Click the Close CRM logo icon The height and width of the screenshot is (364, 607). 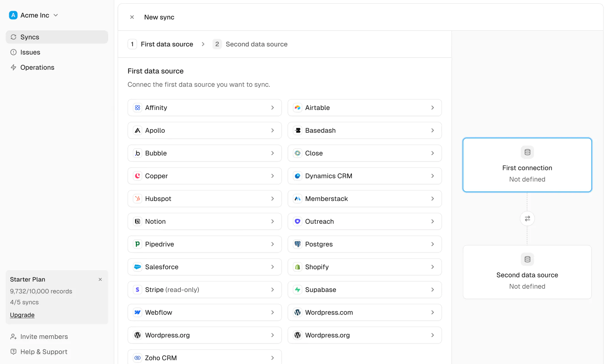click(297, 153)
